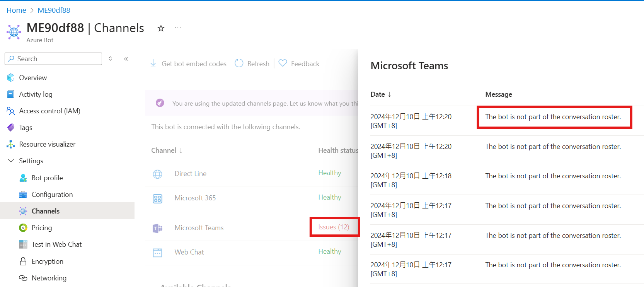The height and width of the screenshot is (287, 644).
Task: Click the Activity log icon
Action: tap(11, 94)
